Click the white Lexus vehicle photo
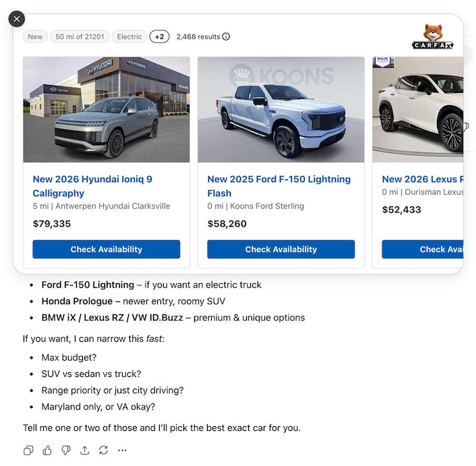This screenshot has height=466, width=476. click(x=421, y=109)
